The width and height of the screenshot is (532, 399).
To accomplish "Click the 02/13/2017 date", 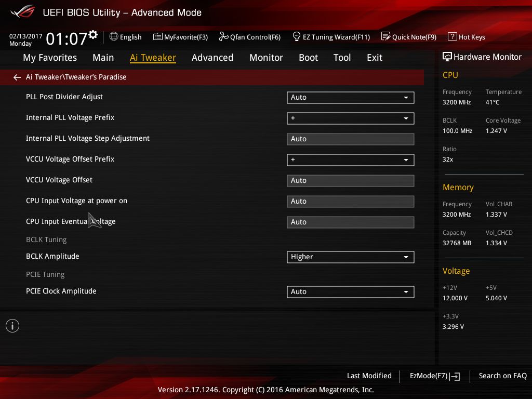I will [x=26, y=36].
